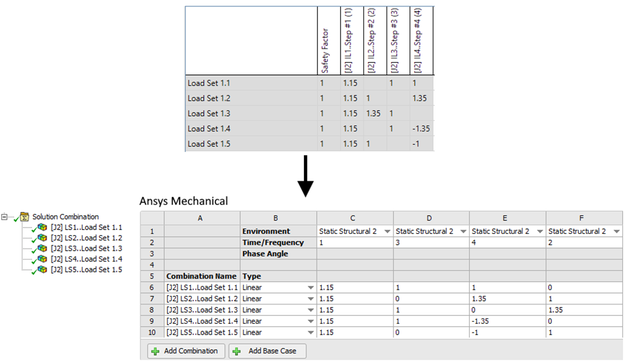Image resolution: width=625 pixels, height=364 pixels.
Task: Select column header D in the worksheet
Action: pos(431,218)
